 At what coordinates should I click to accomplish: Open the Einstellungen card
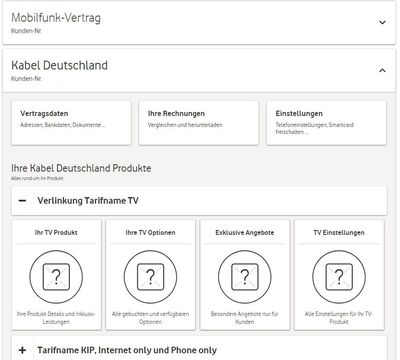coord(326,123)
